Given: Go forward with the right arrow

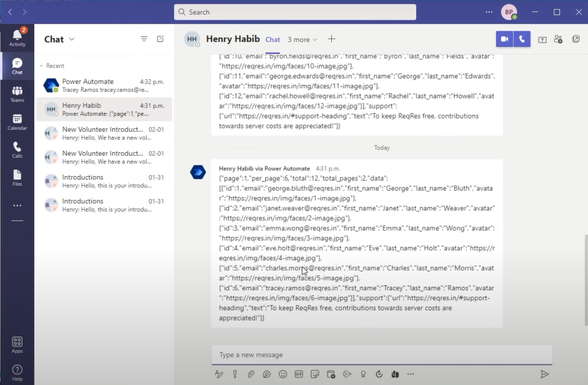Looking at the screenshot, I should (x=25, y=12).
